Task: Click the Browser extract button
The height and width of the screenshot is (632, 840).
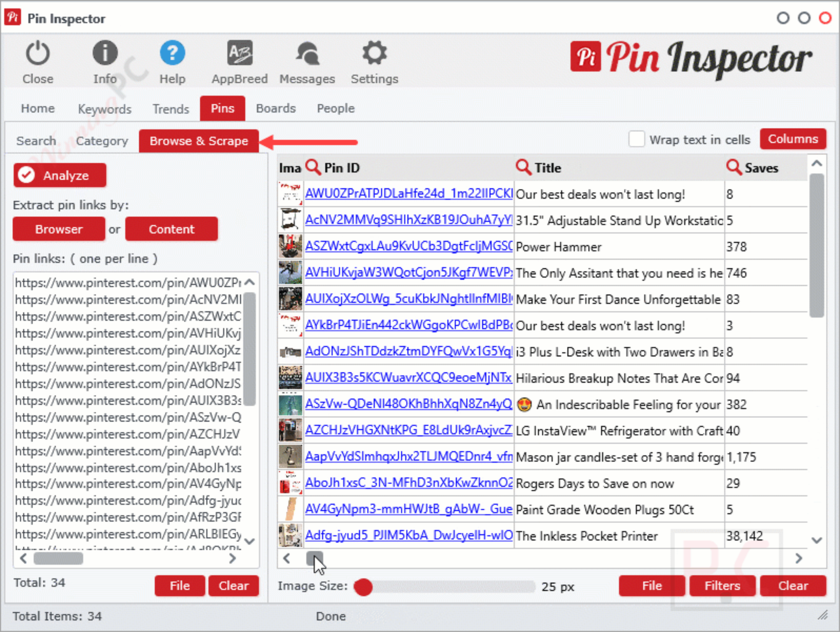Action: point(59,229)
